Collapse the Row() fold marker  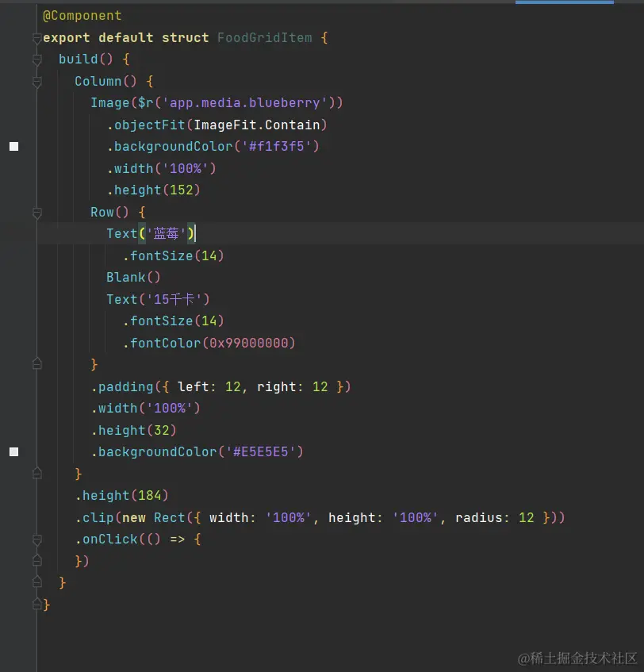point(36,213)
